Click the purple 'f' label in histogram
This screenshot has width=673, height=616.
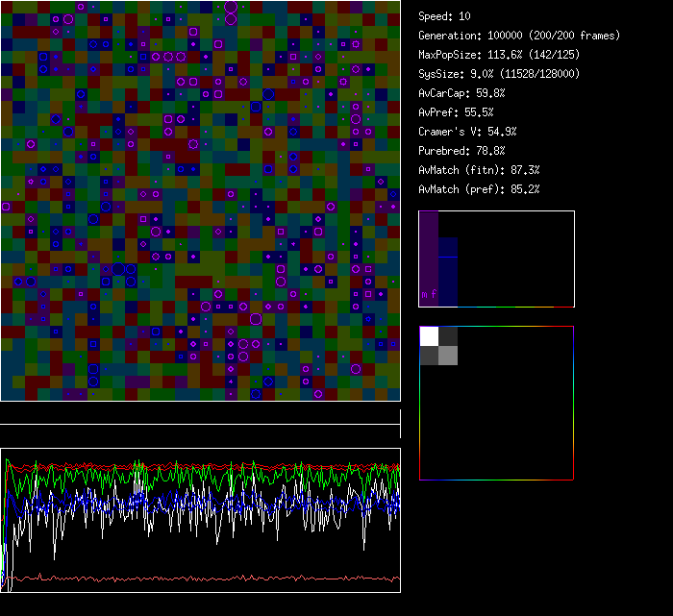click(434, 294)
